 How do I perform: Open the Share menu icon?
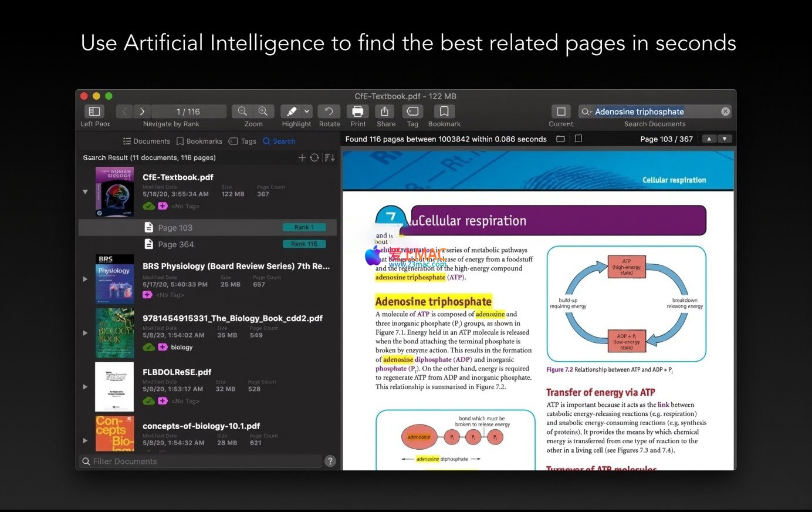[x=385, y=112]
